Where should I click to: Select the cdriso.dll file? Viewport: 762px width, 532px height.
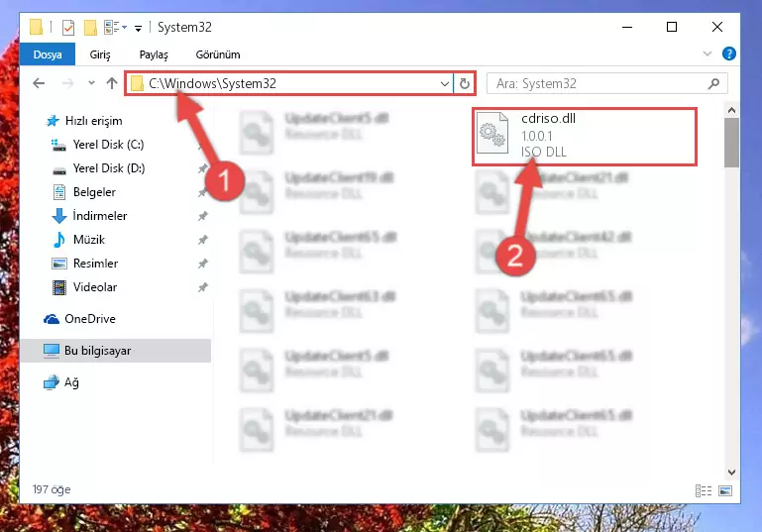[x=585, y=137]
